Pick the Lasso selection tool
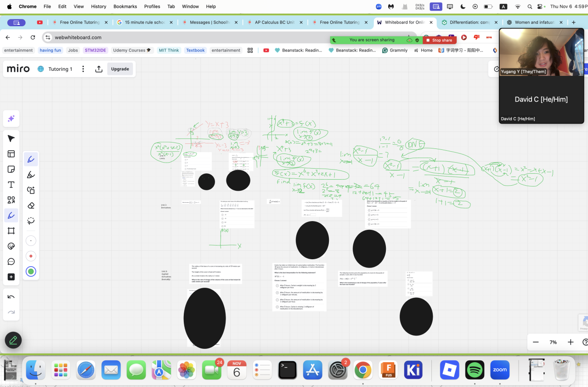The image size is (588, 387). pos(31,221)
